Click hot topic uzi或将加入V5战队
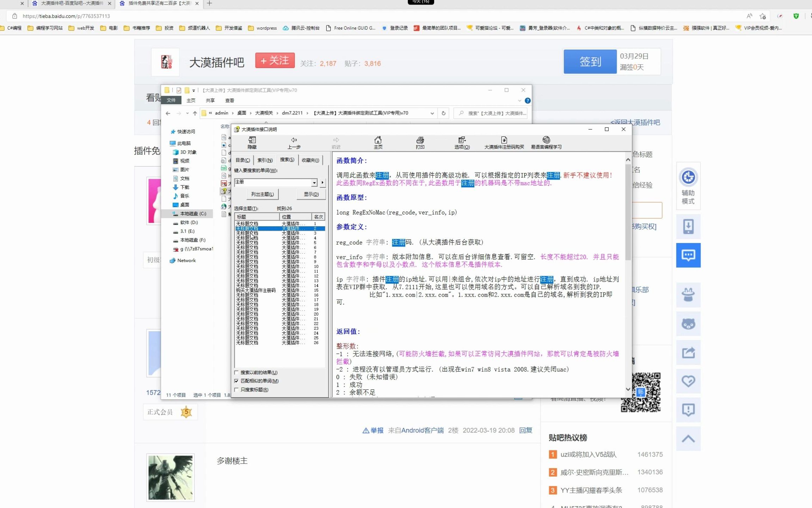The width and height of the screenshot is (812, 508). pos(588,455)
